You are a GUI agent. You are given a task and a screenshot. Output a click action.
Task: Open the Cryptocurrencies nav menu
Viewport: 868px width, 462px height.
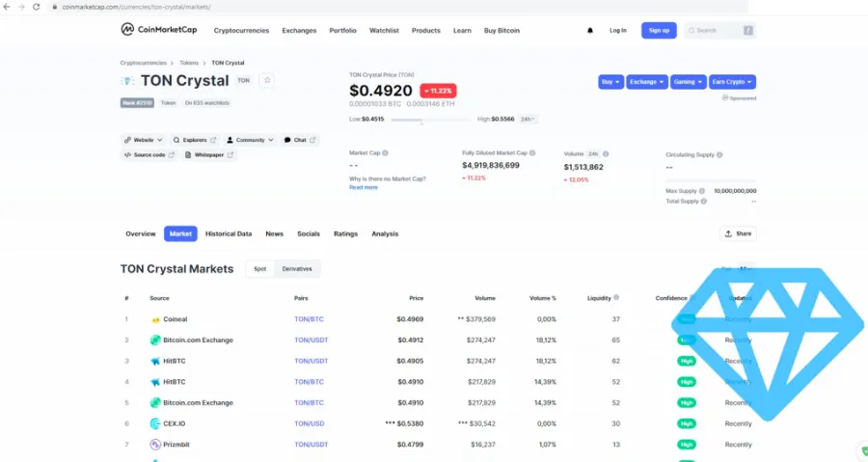pyautogui.click(x=241, y=31)
